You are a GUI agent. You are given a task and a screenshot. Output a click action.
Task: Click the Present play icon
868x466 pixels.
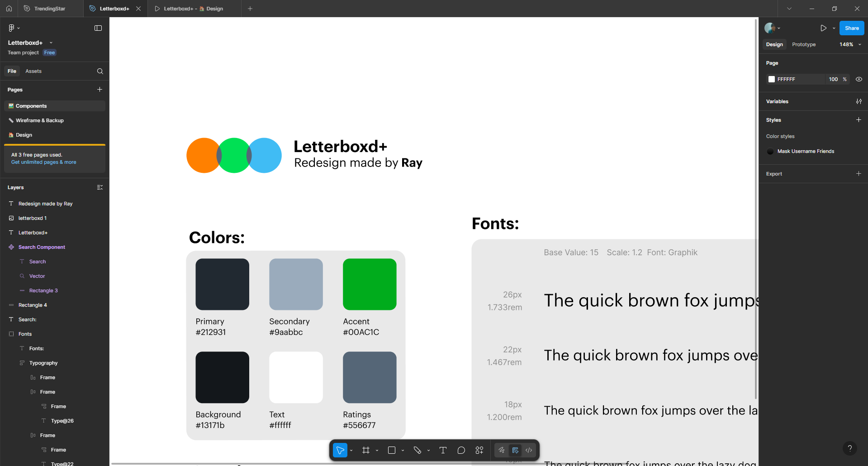[823, 28]
